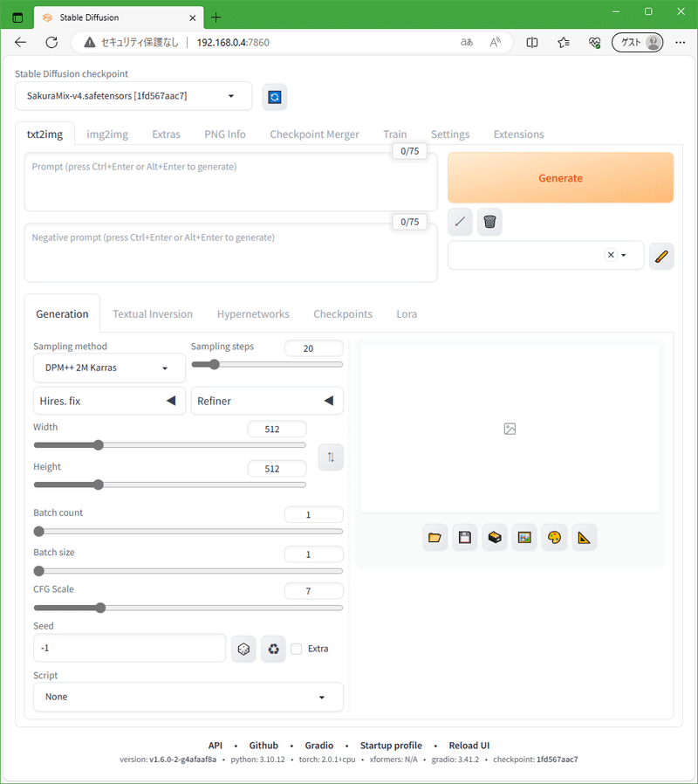Open the Extensions tab
The height and width of the screenshot is (784, 698).
518,134
